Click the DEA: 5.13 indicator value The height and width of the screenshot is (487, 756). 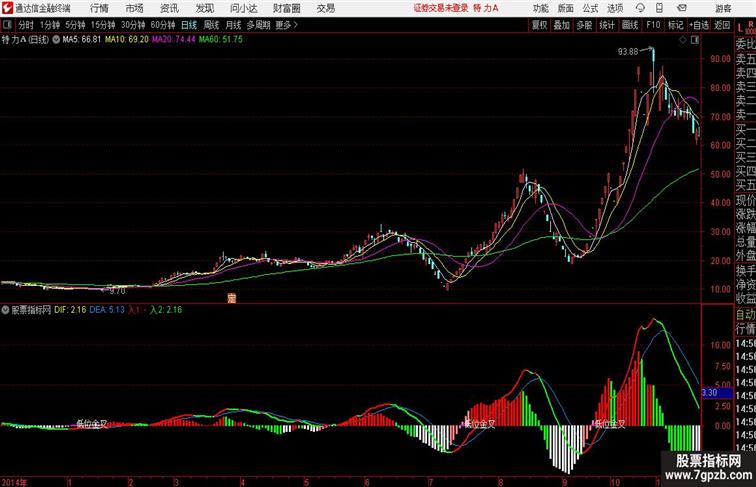[107, 310]
